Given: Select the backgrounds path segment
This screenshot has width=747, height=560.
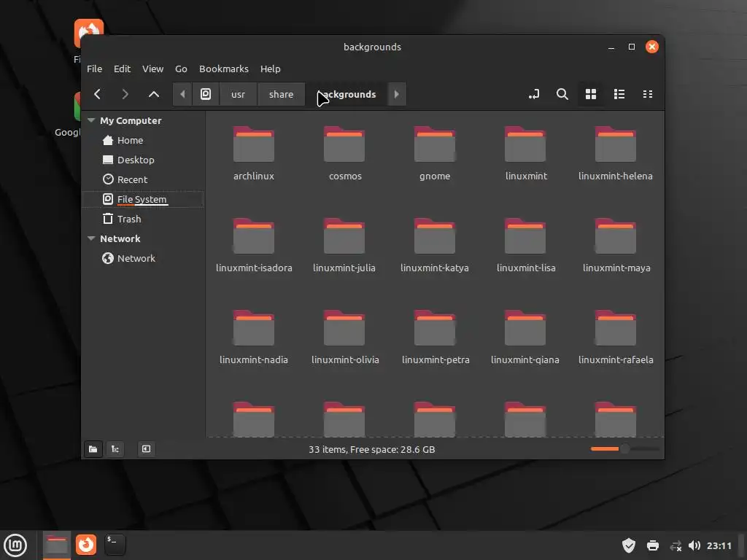Looking at the screenshot, I should pos(347,94).
